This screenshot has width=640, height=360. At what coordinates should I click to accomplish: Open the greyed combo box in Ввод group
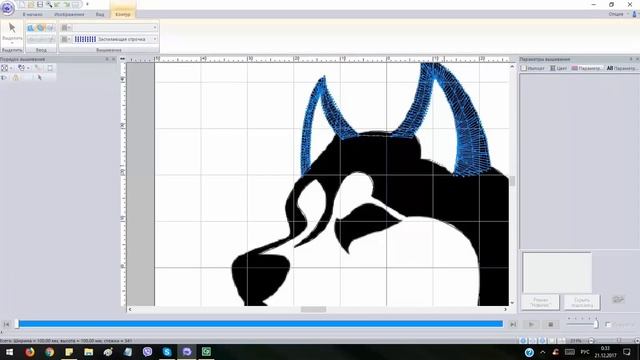[41, 39]
